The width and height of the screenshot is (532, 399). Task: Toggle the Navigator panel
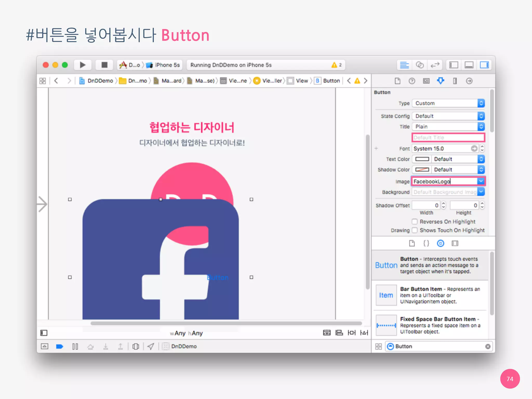(x=454, y=65)
